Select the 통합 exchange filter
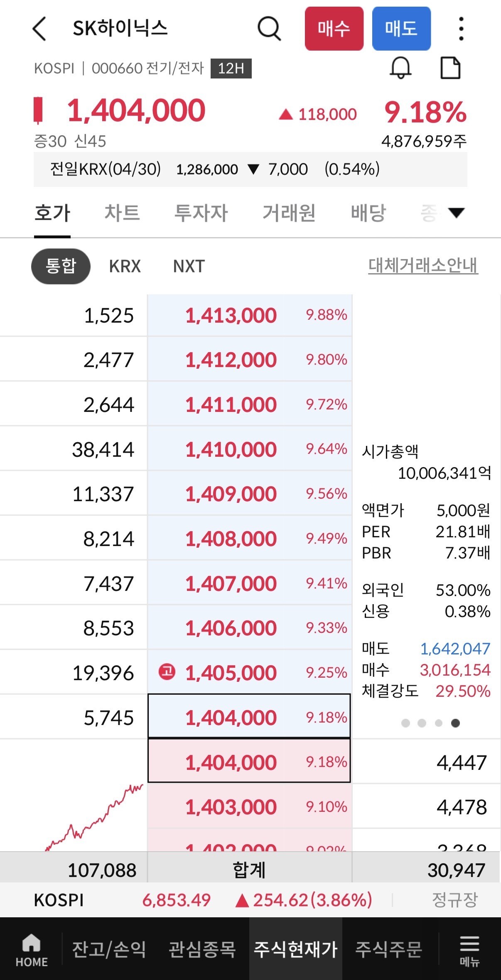The image size is (501, 980). (x=61, y=266)
